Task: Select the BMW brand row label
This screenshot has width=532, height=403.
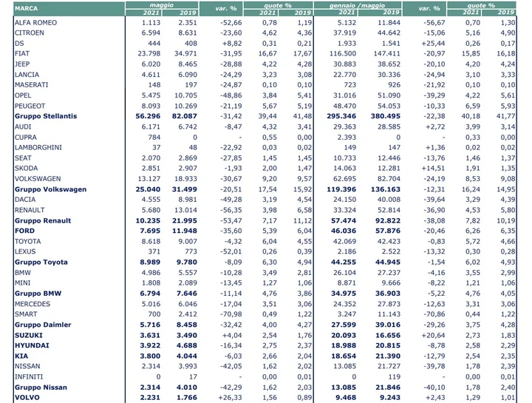Action: [x=22, y=273]
